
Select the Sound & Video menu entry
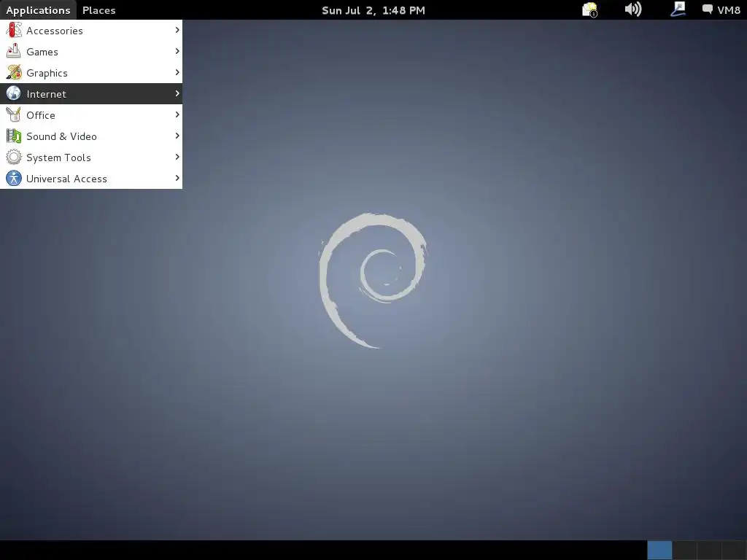pos(91,136)
